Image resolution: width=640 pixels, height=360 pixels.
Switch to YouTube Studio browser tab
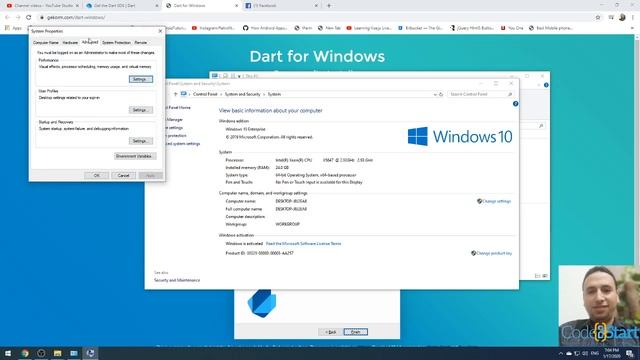coord(42,6)
